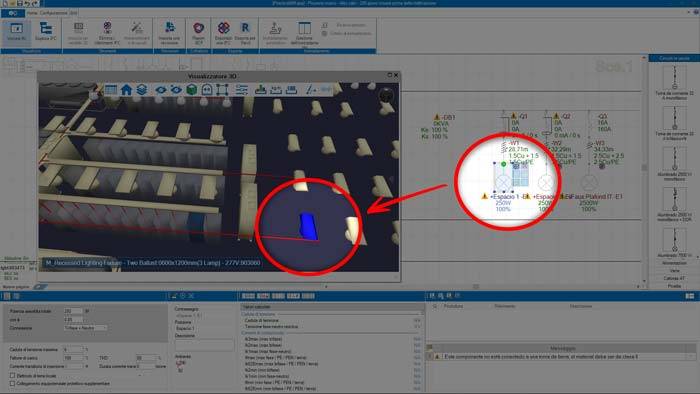
Task: Select the Alimentado 2500 W monofásico + DDR thumbnail
Action: [674, 199]
